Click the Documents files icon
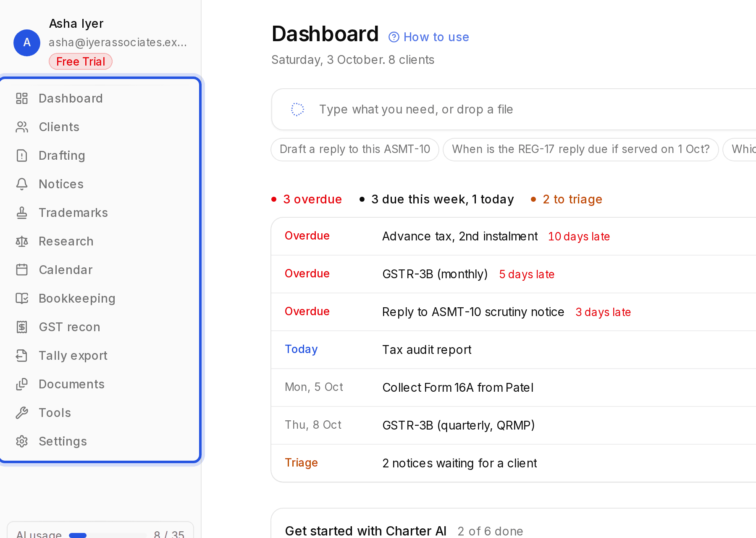The width and height of the screenshot is (756, 538). [22, 384]
